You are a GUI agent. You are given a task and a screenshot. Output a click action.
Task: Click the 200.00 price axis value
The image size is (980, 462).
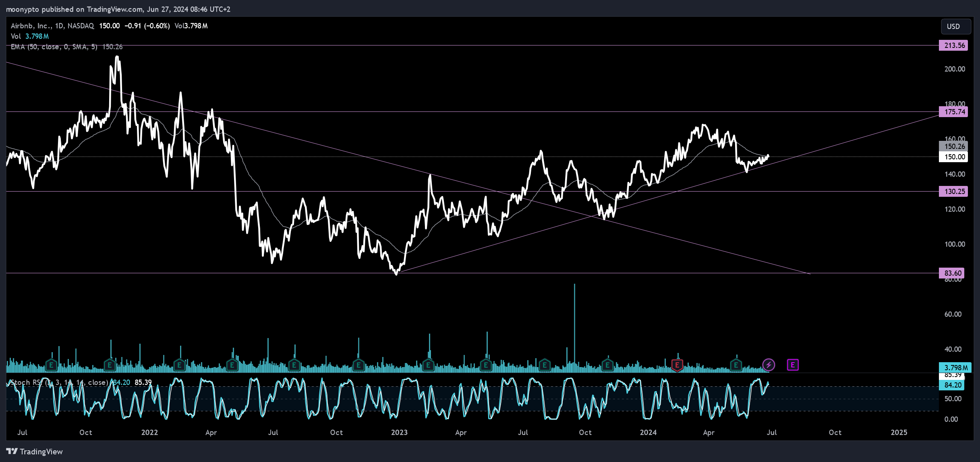(x=955, y=69)
